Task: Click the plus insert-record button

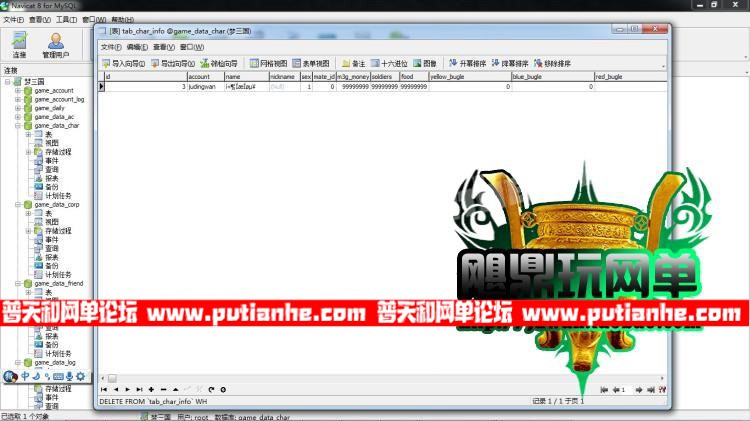Action: click(151, 389)
